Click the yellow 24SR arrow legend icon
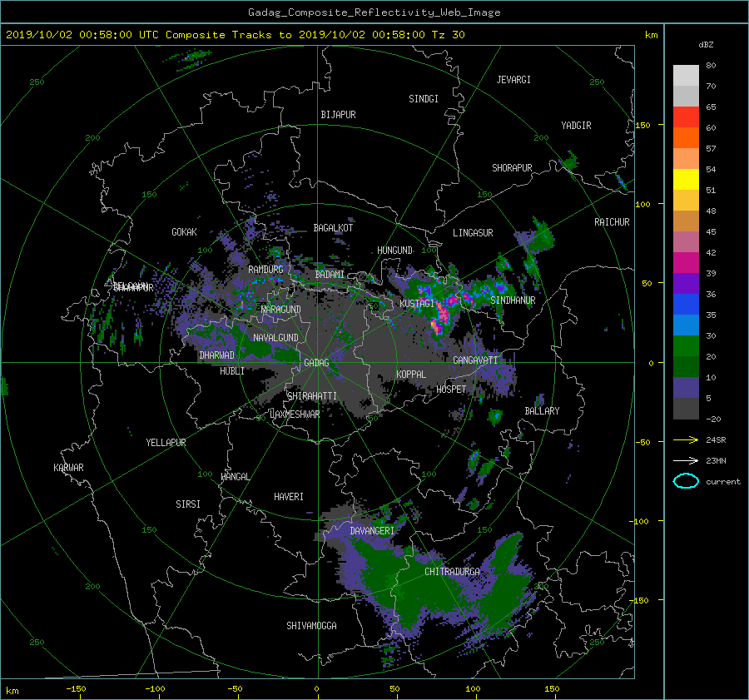749x700 pixels. tap(686, 439)
